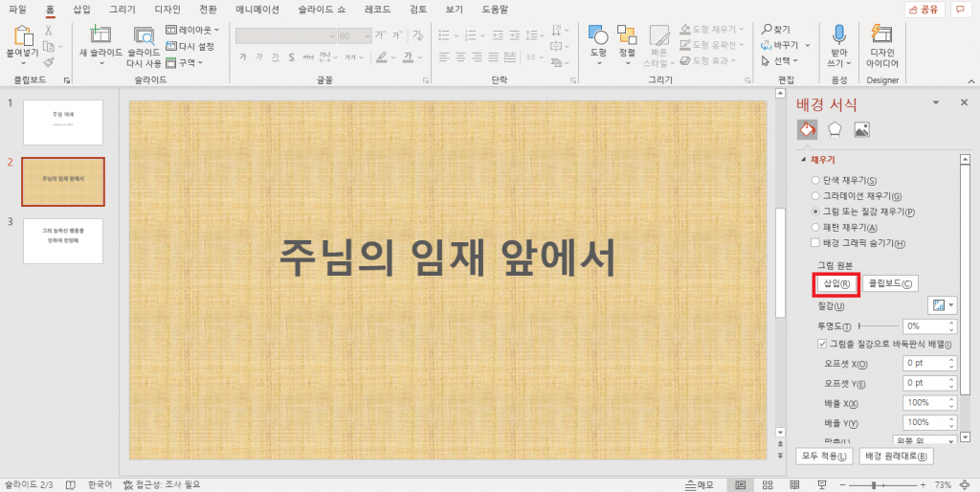Click the Underline text icon
980x492 pixels.
[275, 57]
